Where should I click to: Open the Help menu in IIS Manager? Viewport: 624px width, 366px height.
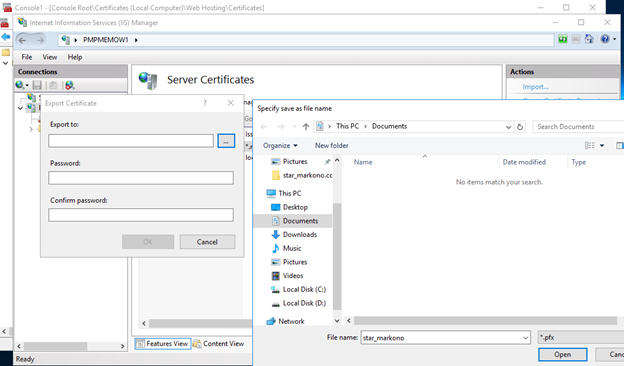click(75, 57)
